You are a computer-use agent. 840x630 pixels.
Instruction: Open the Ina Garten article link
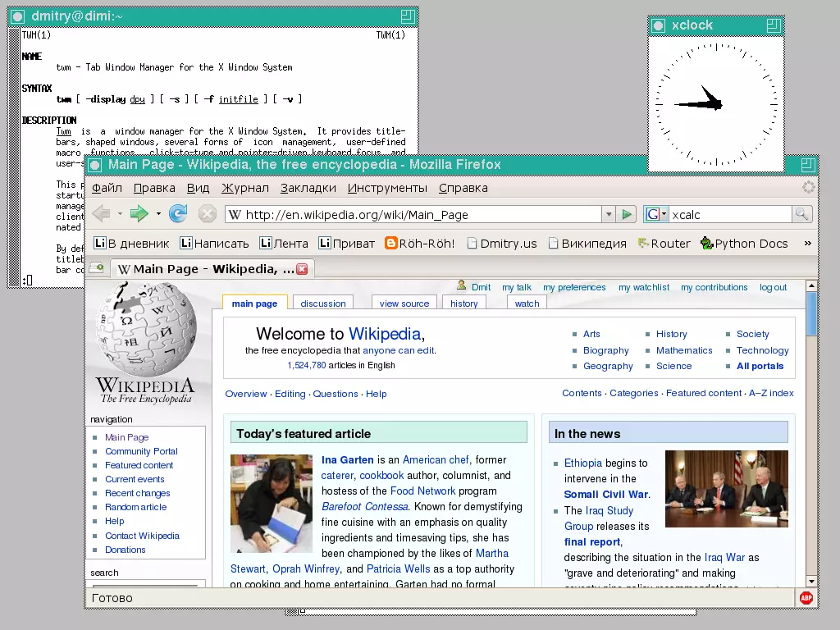point(347,460)
